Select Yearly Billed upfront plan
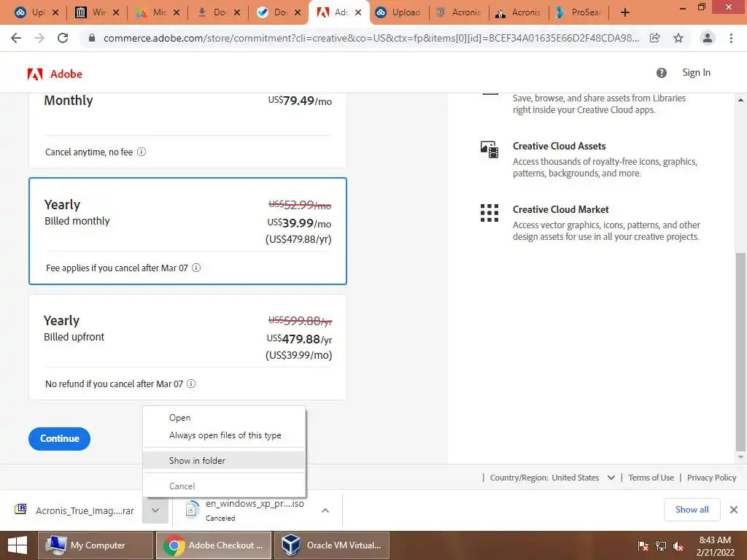The image size is (747, 560). click(187, 347)
